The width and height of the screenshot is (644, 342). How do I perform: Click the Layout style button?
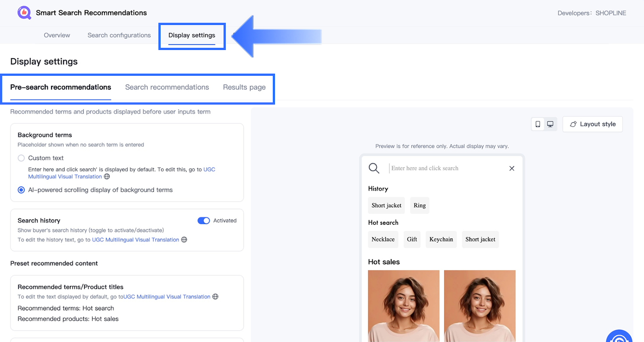(592, 124)
